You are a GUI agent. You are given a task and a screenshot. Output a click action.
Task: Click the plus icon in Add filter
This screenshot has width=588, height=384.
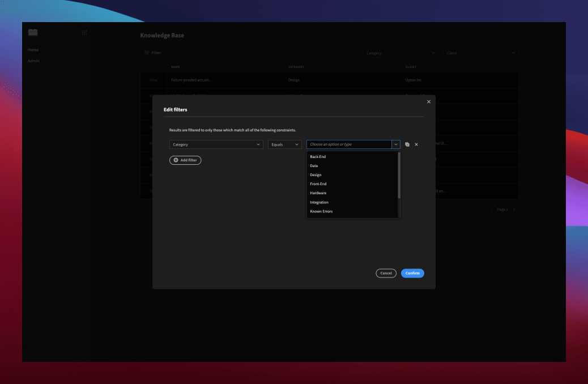pos(176,160)
